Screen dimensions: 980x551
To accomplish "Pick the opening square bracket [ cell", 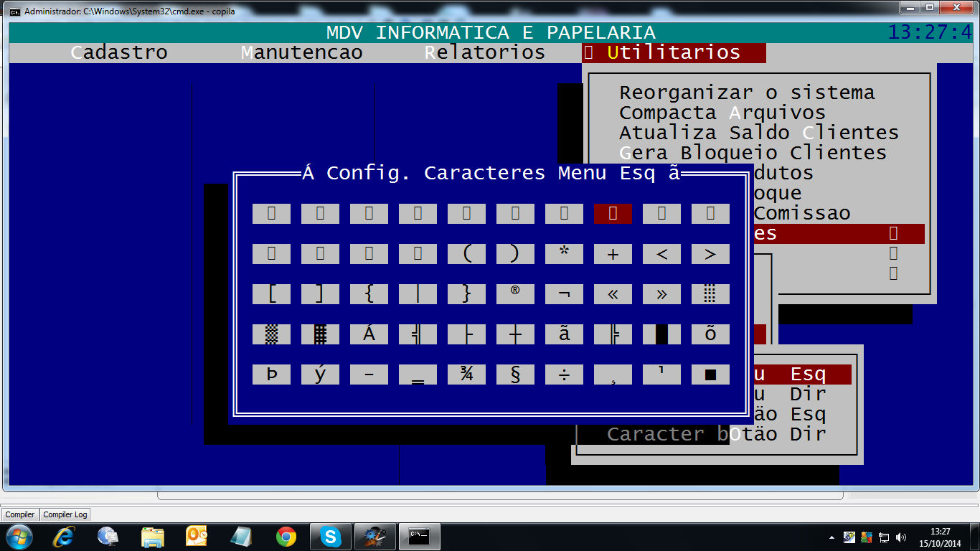I will 271,293.
